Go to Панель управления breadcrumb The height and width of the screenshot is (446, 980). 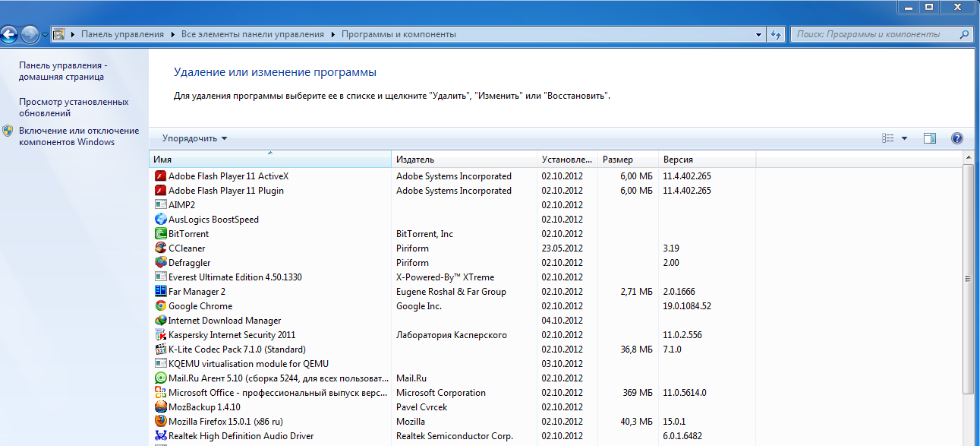coord(122,34)
